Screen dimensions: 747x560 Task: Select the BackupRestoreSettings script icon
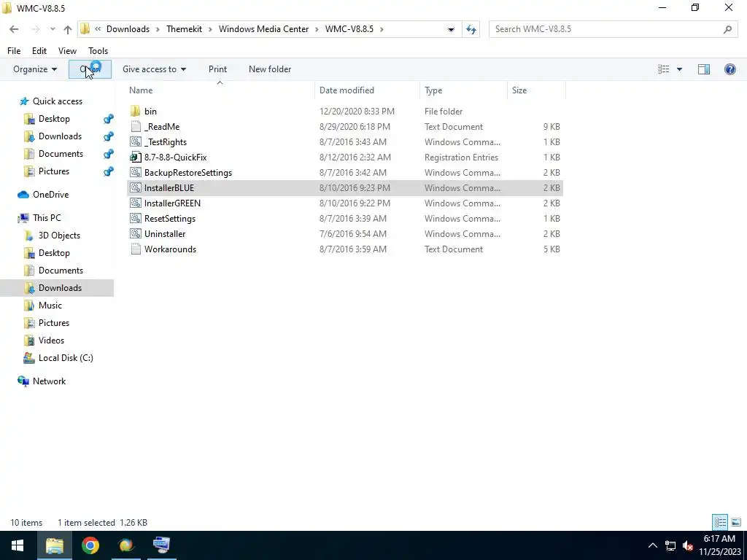pos(136,172)
